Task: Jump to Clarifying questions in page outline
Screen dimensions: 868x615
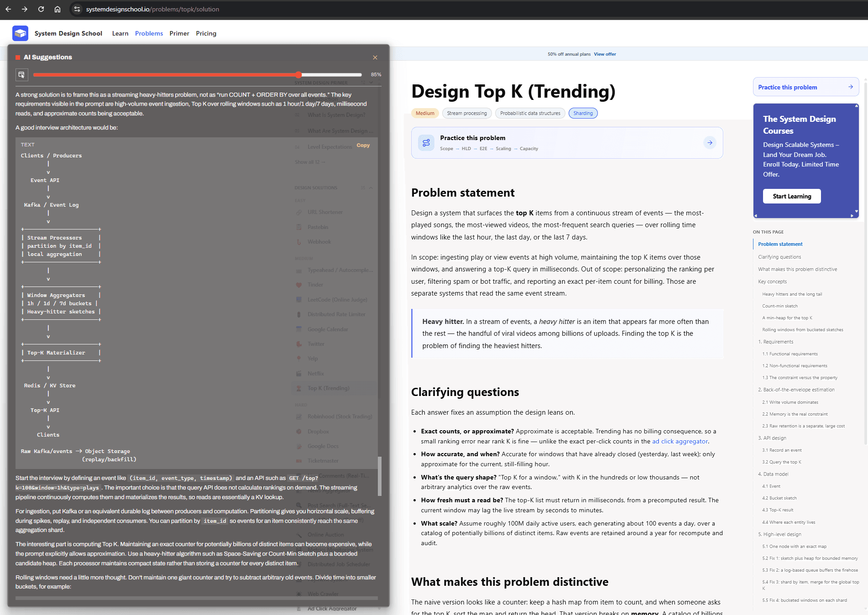Action: [779, 257]
